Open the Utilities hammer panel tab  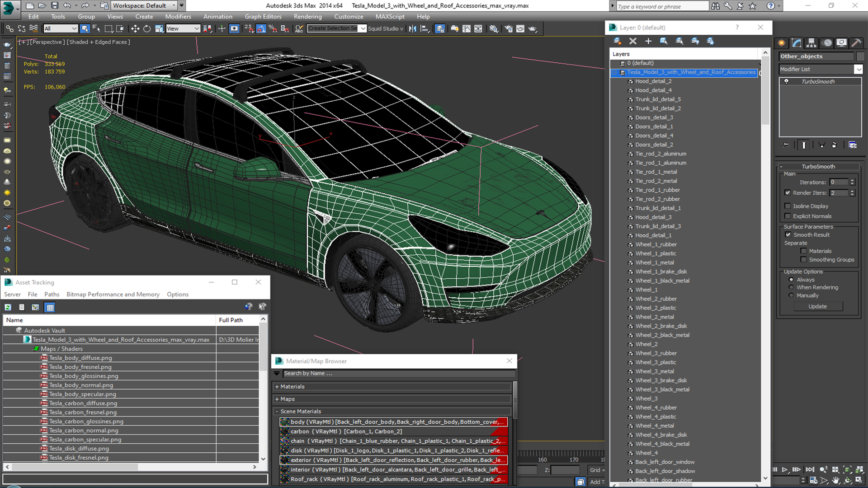tap(856, 43)
